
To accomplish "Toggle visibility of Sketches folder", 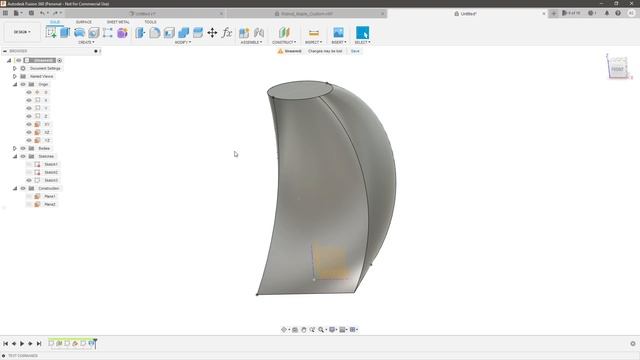I will point(23,156).
